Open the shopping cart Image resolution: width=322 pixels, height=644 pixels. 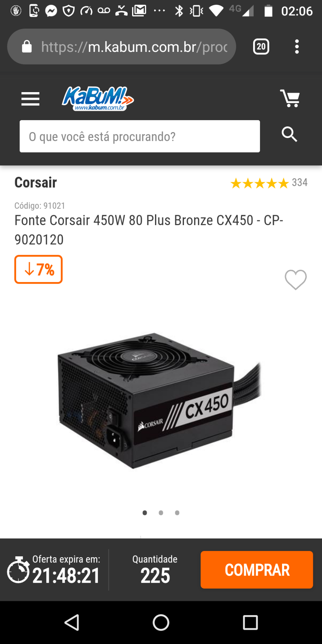[290, 98]
